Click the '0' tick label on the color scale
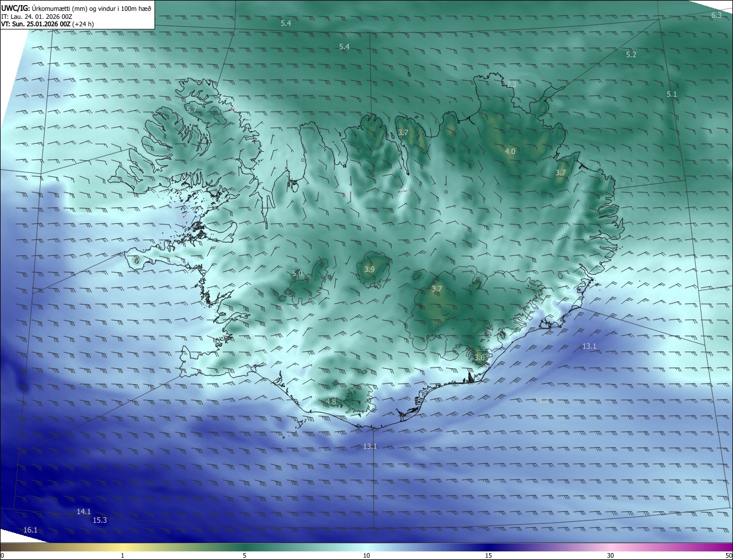Image resolution: width=733 pixels, height=560 pixels. click(x=2, y=555)
